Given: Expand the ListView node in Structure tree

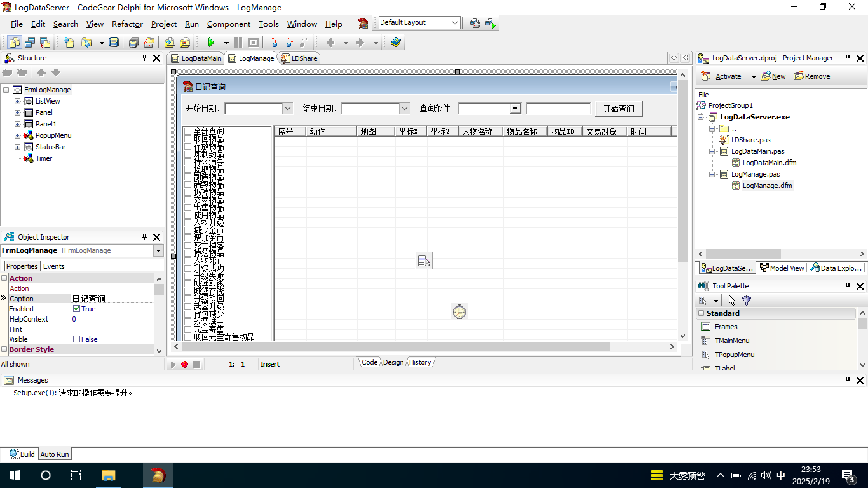Looking at the screenshot, I should point(18,101).
